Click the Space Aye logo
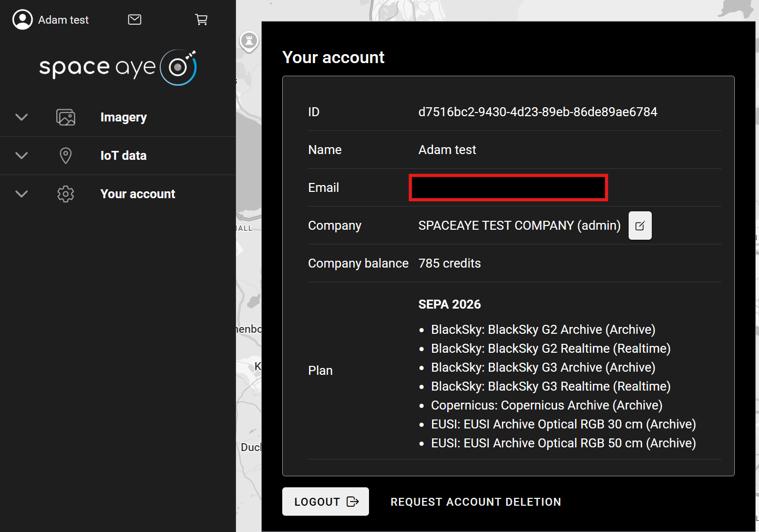Viewport: 759px width, 532px height. (x=118, y=67)
